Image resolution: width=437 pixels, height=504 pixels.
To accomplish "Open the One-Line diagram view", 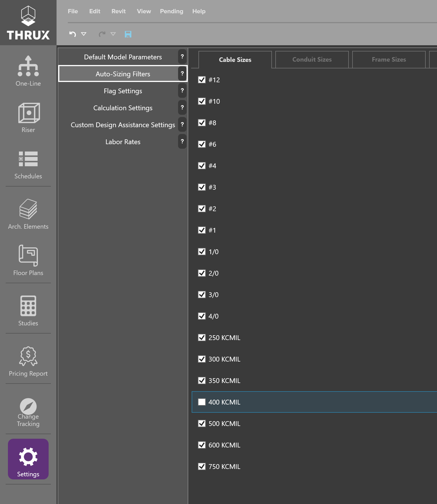I will click(x=28, y=71).
